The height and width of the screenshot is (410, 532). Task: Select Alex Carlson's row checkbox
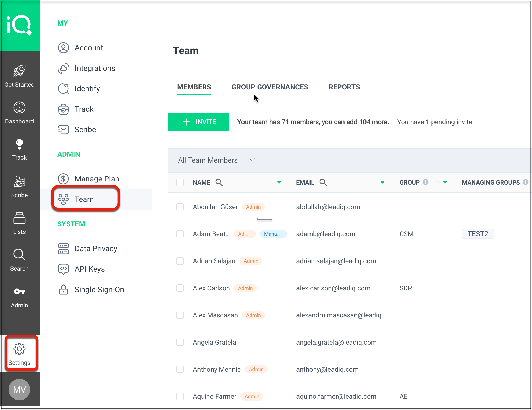[180, 288]
